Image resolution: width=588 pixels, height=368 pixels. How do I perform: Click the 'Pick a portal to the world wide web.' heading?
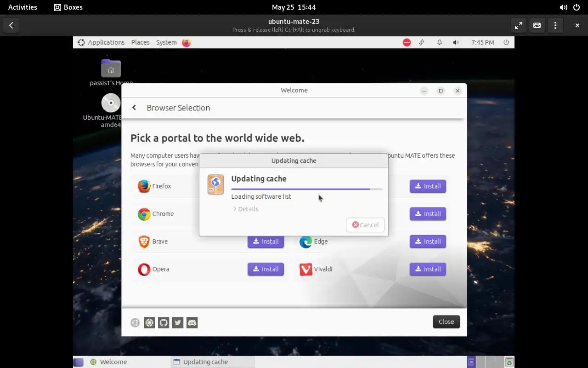click(217, 138)
